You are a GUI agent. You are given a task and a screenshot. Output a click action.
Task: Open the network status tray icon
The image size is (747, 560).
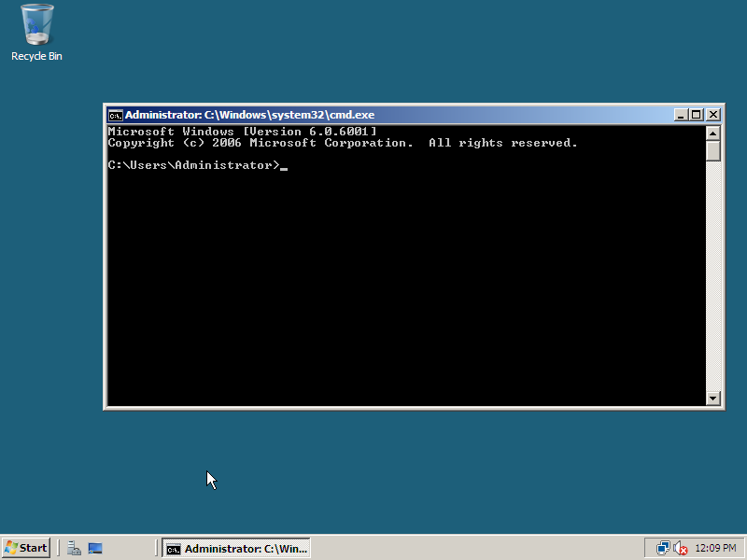point(663,548)
